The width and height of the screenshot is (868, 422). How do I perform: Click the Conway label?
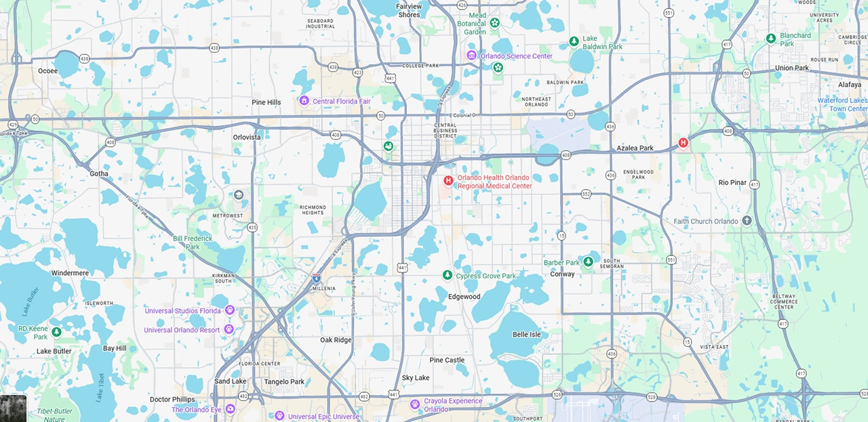coord(562,274)
